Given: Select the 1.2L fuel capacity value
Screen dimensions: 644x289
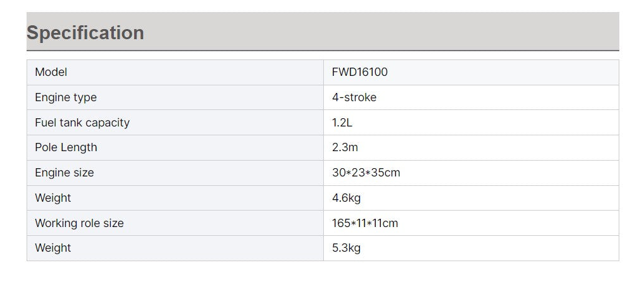Looking at the screenshot, I should pos(342,123).
